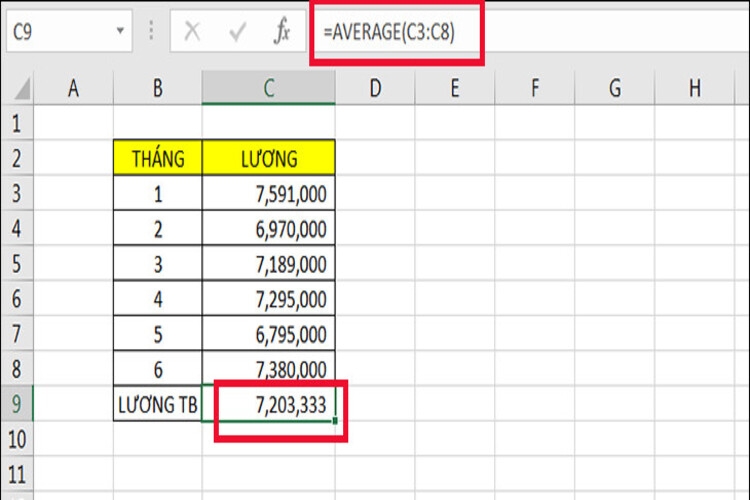Select cell with value 7,380,000
This screenshot has width=750, height=500.
(x=269, y=369)
